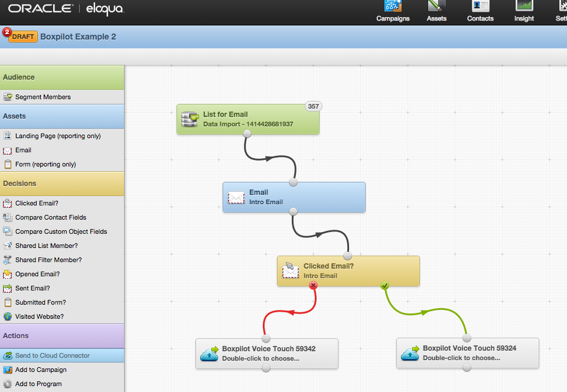Viewport: 567px width, 392px height.
Task: Click the DRAFT status button
Action: pyautogui.click(x=23, y=37)
